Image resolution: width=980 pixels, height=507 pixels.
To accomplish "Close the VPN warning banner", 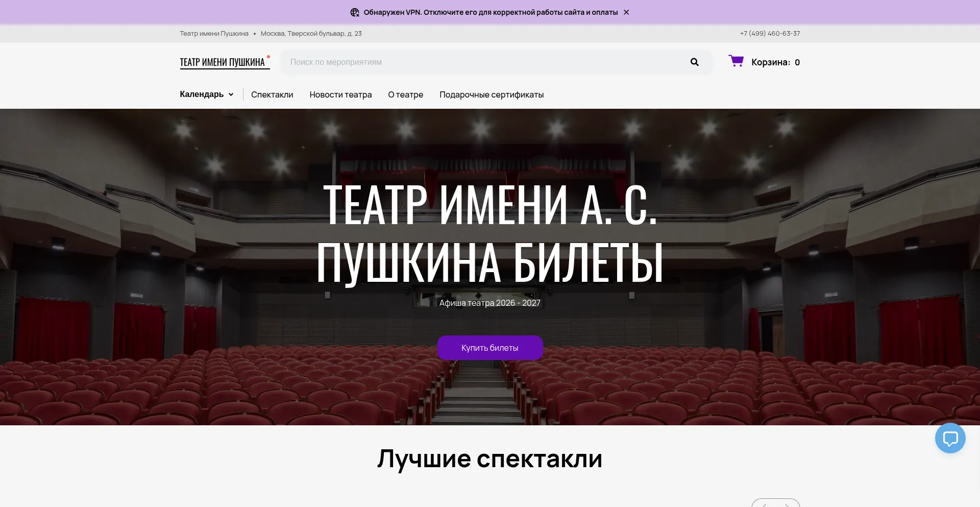I will point(626,12).
